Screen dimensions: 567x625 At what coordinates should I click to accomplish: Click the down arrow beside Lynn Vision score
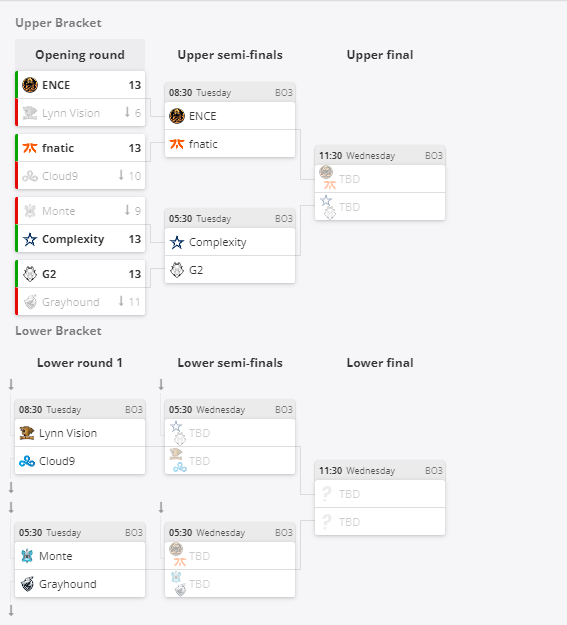(127, 112)
